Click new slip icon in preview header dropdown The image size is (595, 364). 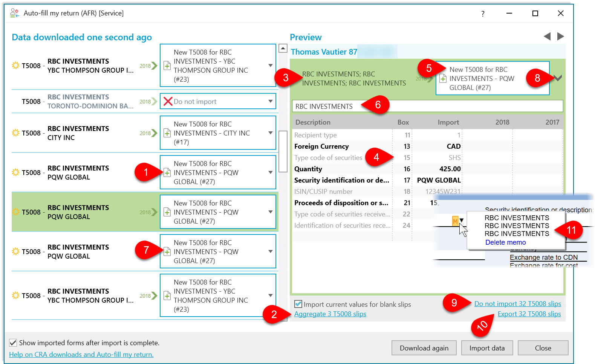point(443,78)
